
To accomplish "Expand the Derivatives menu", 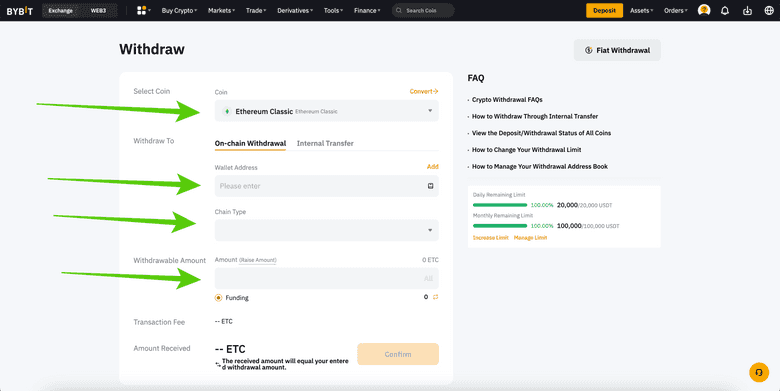I will click(x=295, y=10).
